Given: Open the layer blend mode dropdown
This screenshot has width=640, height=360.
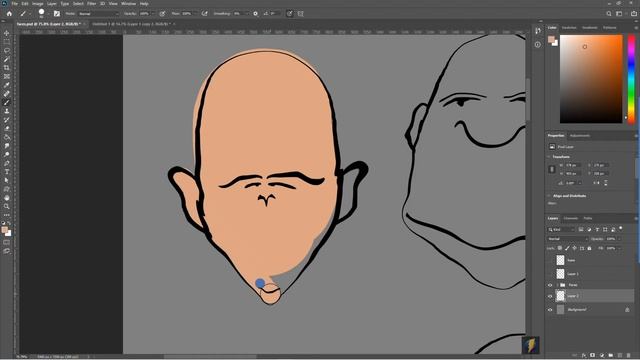Looking at the screenshot, I should [567, 239].
